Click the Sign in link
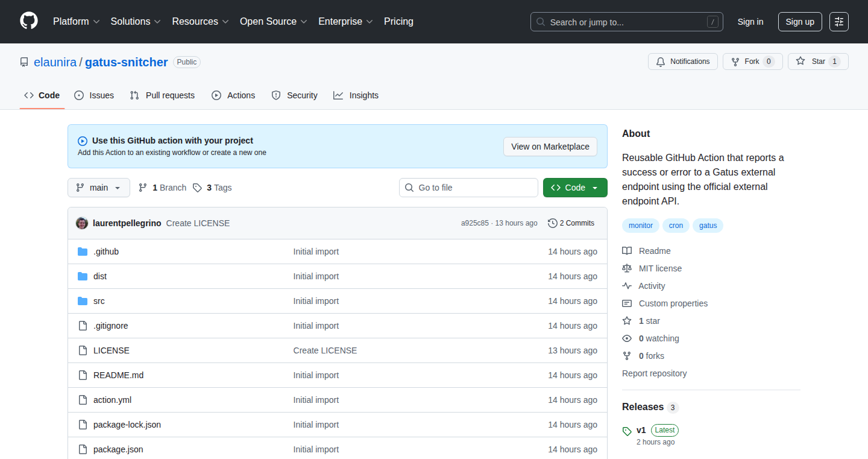The image size is (868, 459). coord(750,22)
